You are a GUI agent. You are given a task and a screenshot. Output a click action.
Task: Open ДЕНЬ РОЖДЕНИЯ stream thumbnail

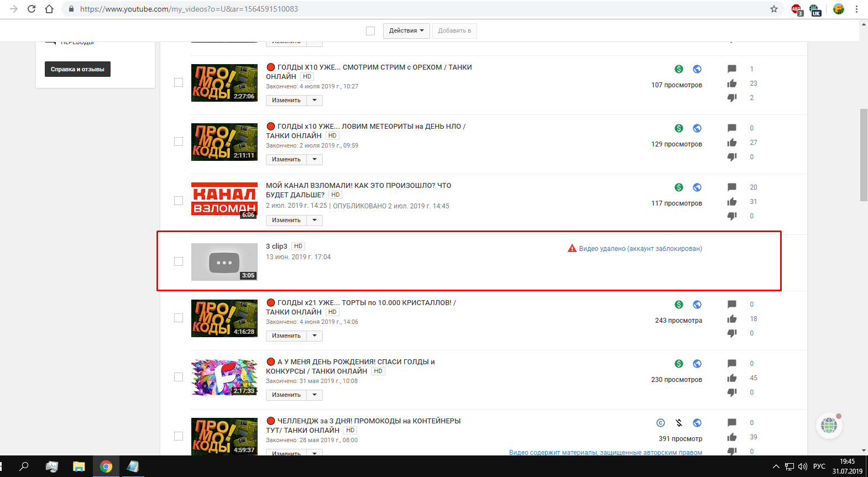point(224,377)
